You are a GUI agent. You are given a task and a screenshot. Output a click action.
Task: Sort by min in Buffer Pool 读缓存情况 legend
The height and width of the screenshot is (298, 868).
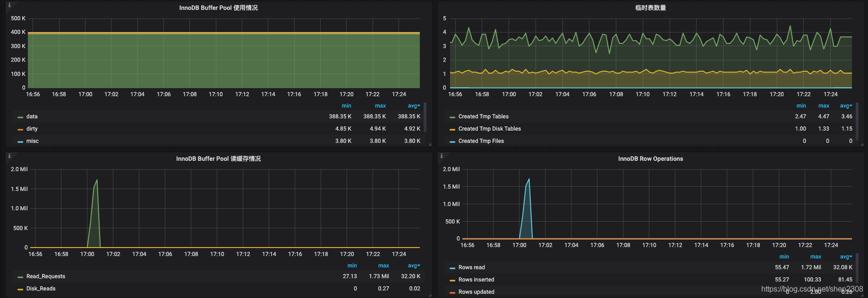coord(352,266)
